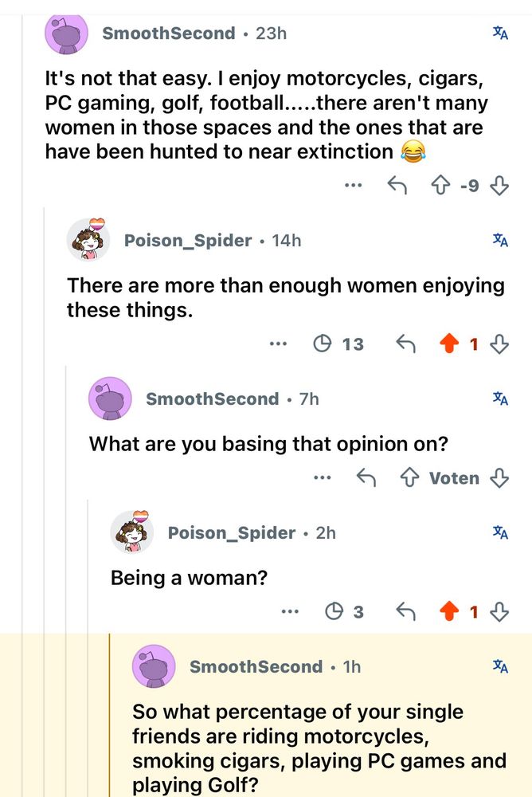The image size is (532, 797).
Task: Translate the "Being a woman?" comment
Action: pyautogui.click(x=500, y=532)
